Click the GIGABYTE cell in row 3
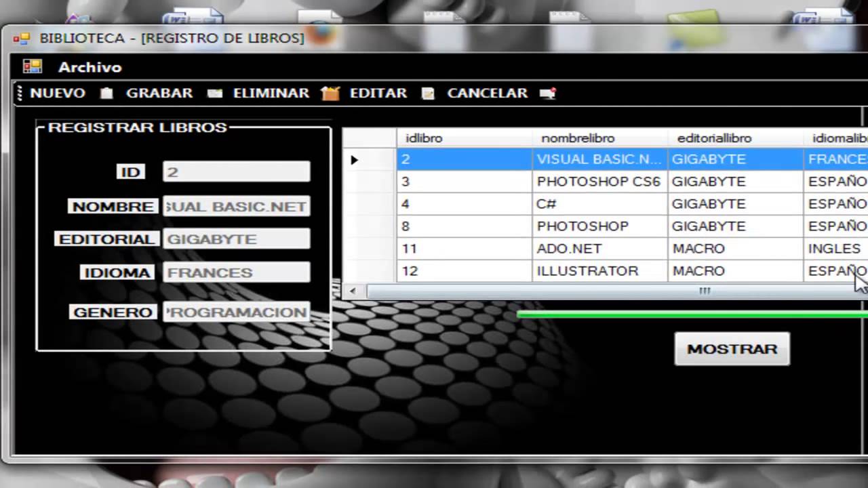This screenshot has width=868, height=488. click(736, 182)
